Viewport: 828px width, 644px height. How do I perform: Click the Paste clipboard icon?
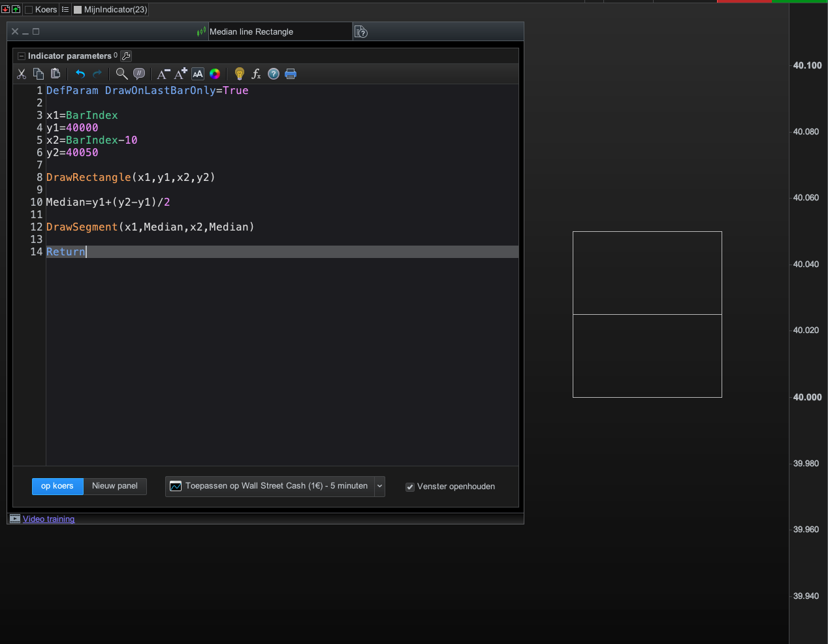click(56, 74)
